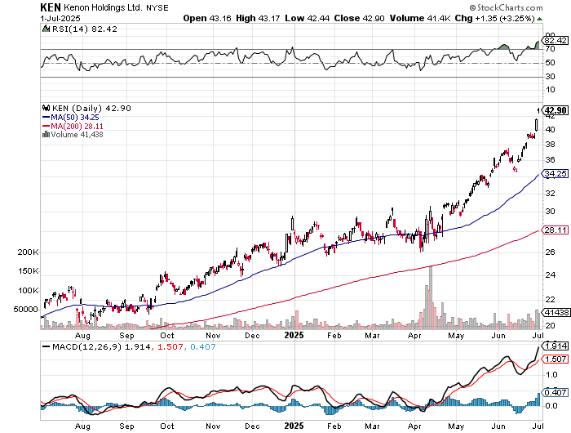Click the blue 0.407 histogram value in MACD legend
The width and height of the screenshot is (571, 433).
[x=203, y=347]
